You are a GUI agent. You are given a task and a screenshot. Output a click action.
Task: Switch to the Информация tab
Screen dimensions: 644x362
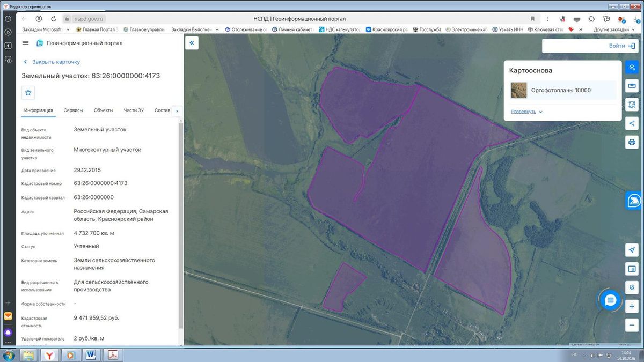point(39,110)
